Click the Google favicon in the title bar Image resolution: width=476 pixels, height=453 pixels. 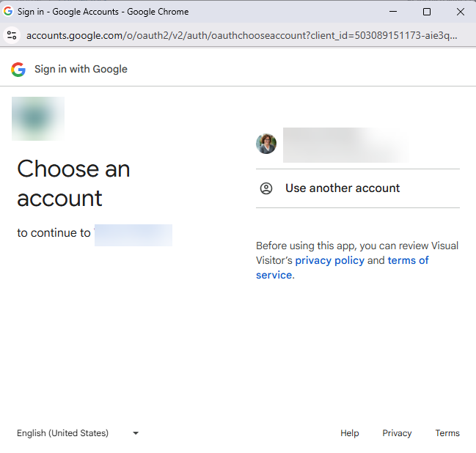pos(8,12)
